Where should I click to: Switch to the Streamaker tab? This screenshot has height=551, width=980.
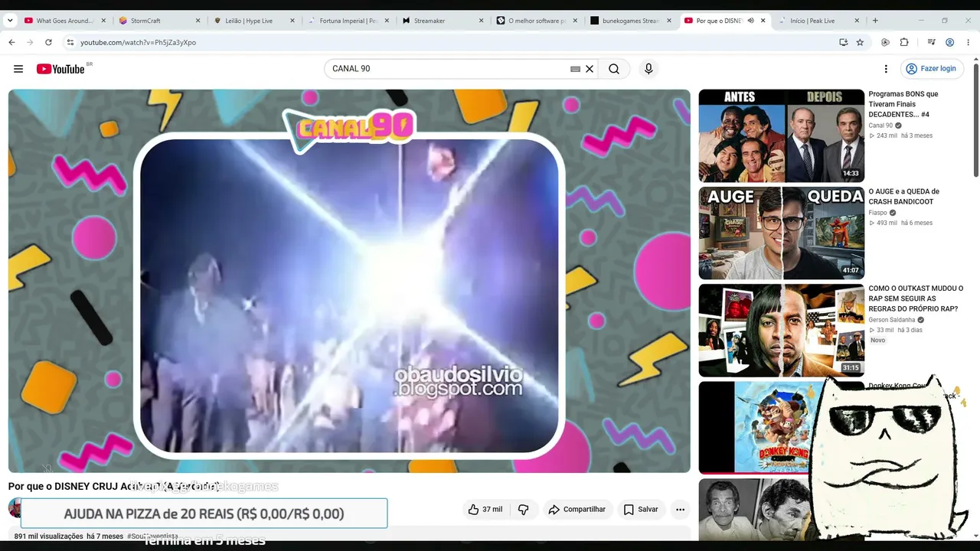443,21
